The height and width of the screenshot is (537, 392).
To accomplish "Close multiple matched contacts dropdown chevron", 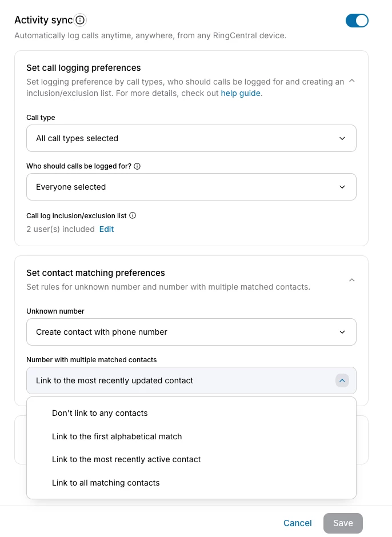I will point(342,380).
